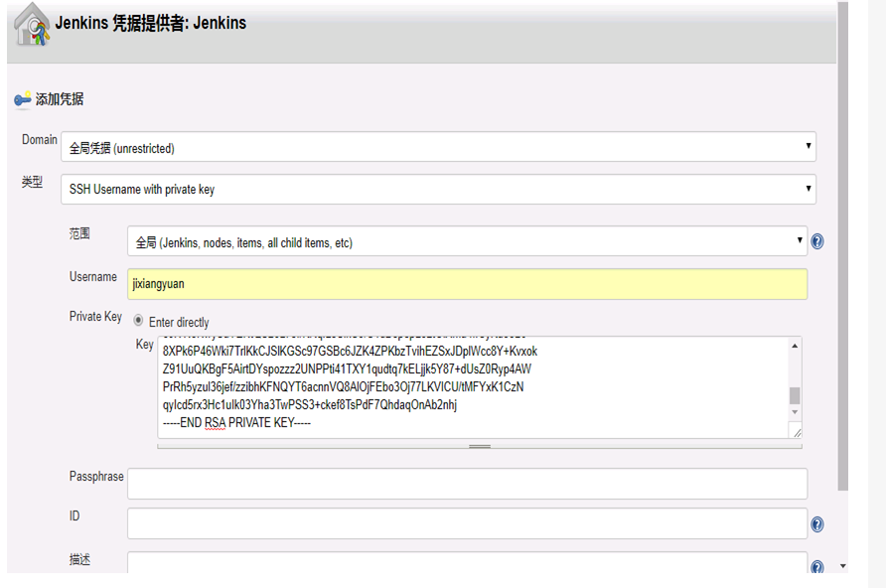Screen dimensions: 886x588
Task: Click the key line starting with PrRh5yzul36jef
Action: 343,387
